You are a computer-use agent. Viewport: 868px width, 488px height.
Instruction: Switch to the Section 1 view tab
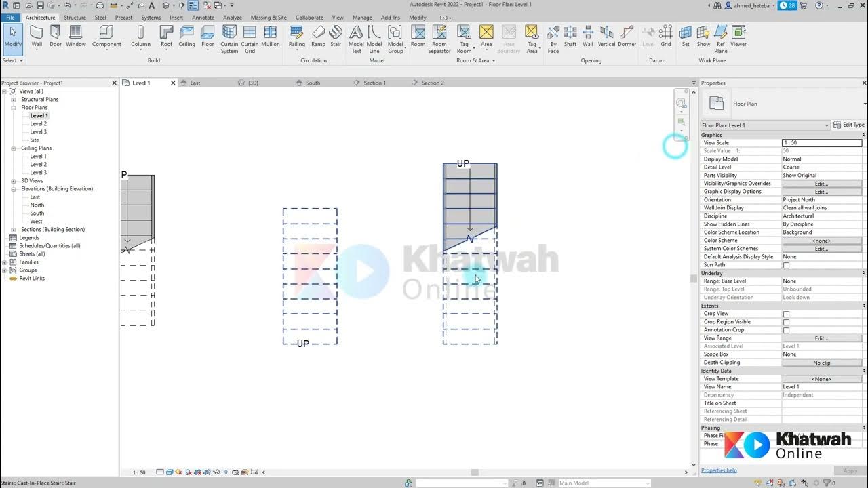[374, 83]
